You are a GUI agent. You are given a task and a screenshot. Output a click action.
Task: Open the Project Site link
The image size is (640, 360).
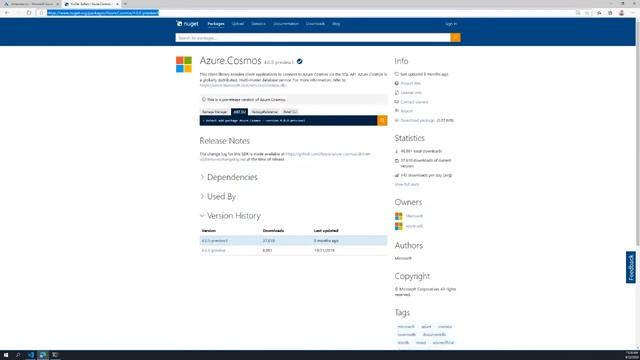(x=411, y=83)
